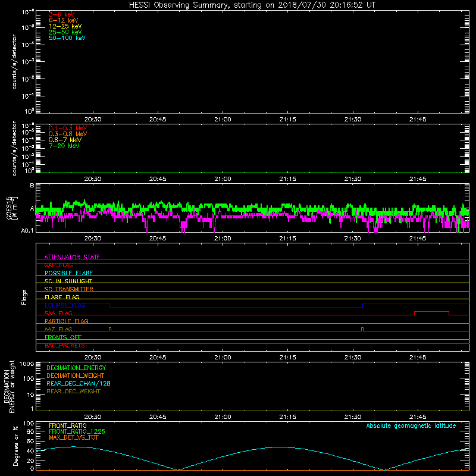Select the 0.3-0.8 MeV legend label
Screen dimensions: 476x476
click(68, 134)
